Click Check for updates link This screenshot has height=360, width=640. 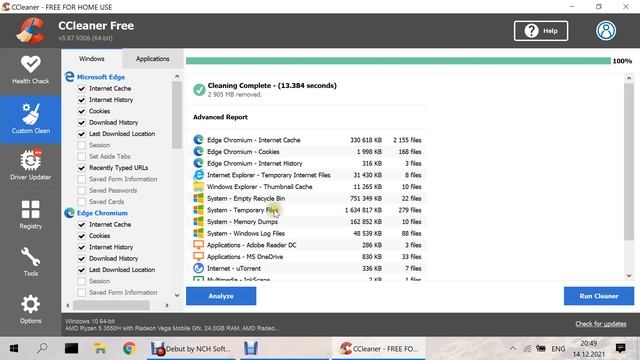[601, 324]
